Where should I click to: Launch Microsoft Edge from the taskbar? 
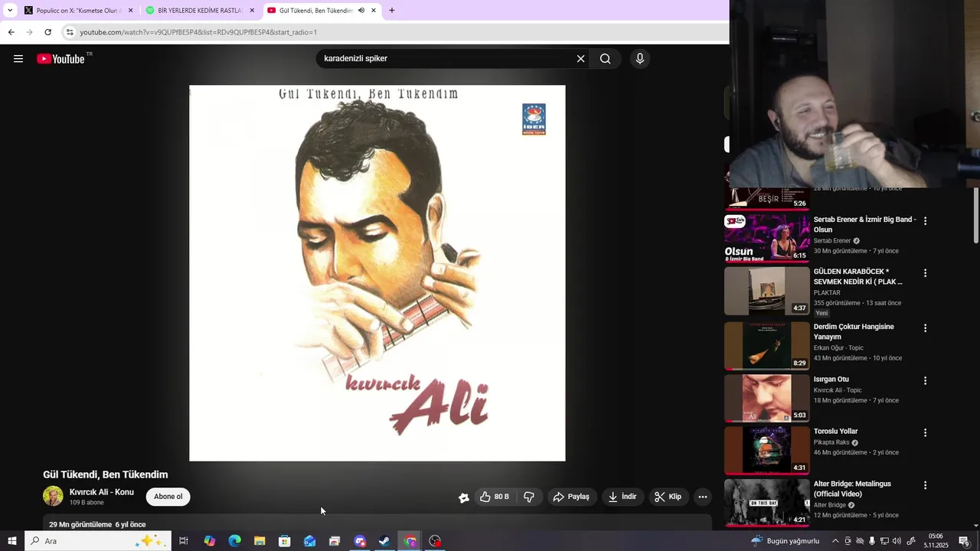click(234, 541)
